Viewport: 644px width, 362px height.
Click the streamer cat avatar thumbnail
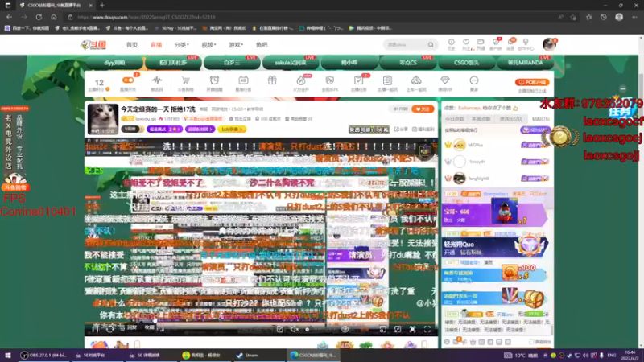coord(103,119)
